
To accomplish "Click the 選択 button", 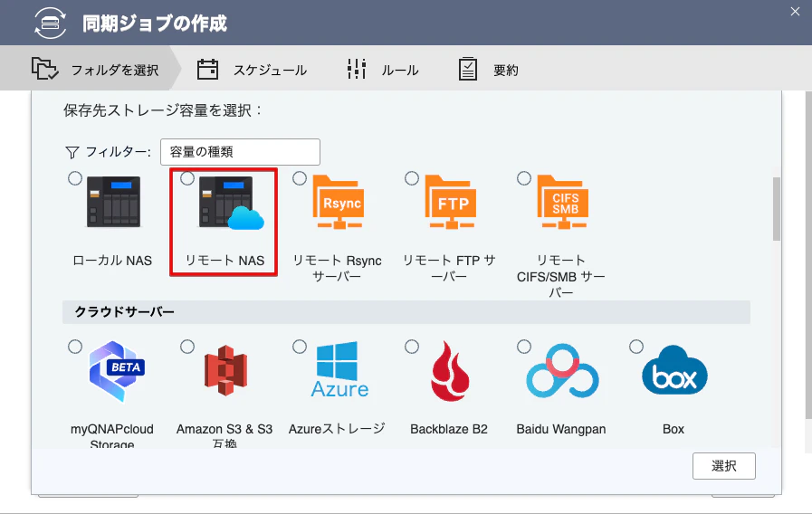I will pos(724,466).
